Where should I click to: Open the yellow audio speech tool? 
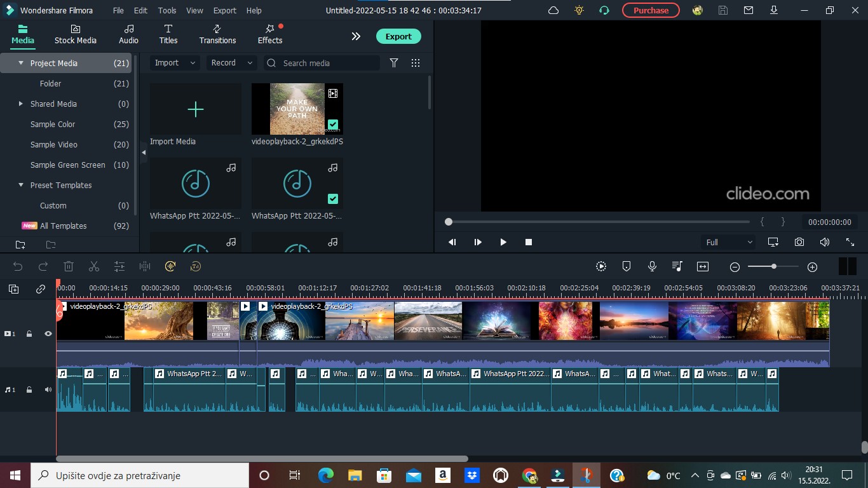[x=170, y=267]
